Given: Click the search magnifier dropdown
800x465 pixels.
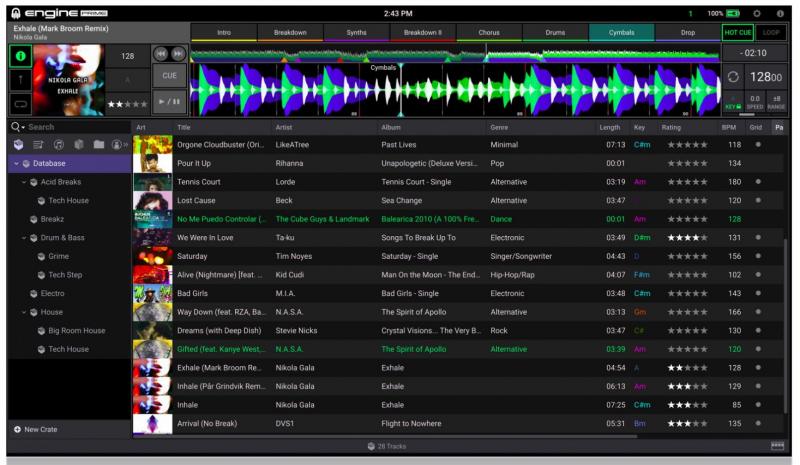Looking at the screenshot, I should 18,127.
